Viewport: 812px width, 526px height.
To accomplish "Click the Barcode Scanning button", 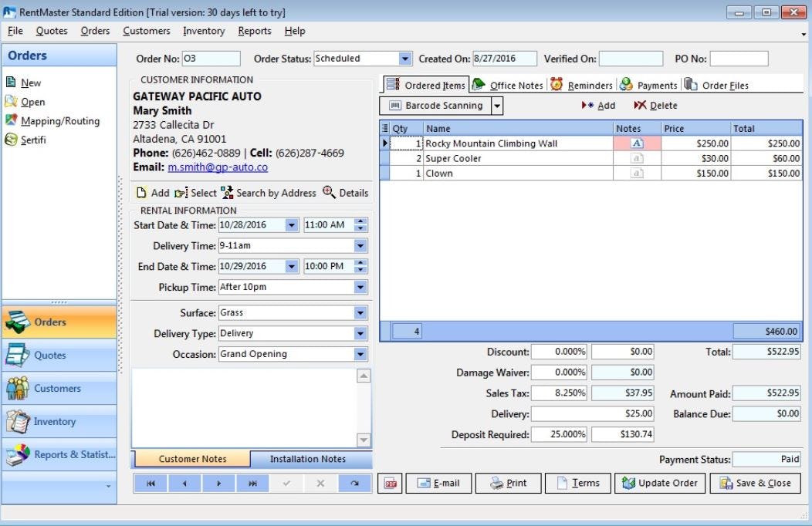I will point(435,106).
